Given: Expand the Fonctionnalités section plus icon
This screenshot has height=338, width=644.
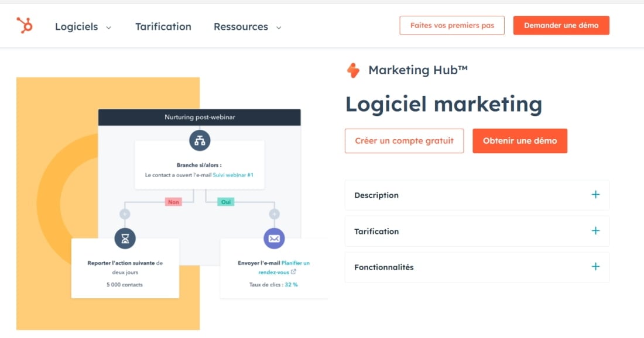Looking at the screenshot, I should pos(595,267).
